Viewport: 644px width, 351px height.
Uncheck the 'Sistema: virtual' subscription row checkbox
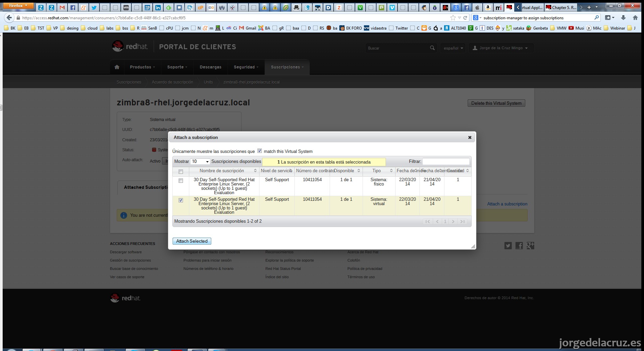[x=181, y=200]
